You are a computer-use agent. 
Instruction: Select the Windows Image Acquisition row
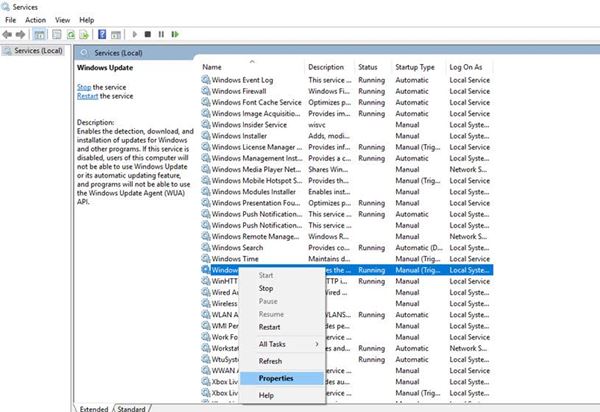[x=347, y=113]
